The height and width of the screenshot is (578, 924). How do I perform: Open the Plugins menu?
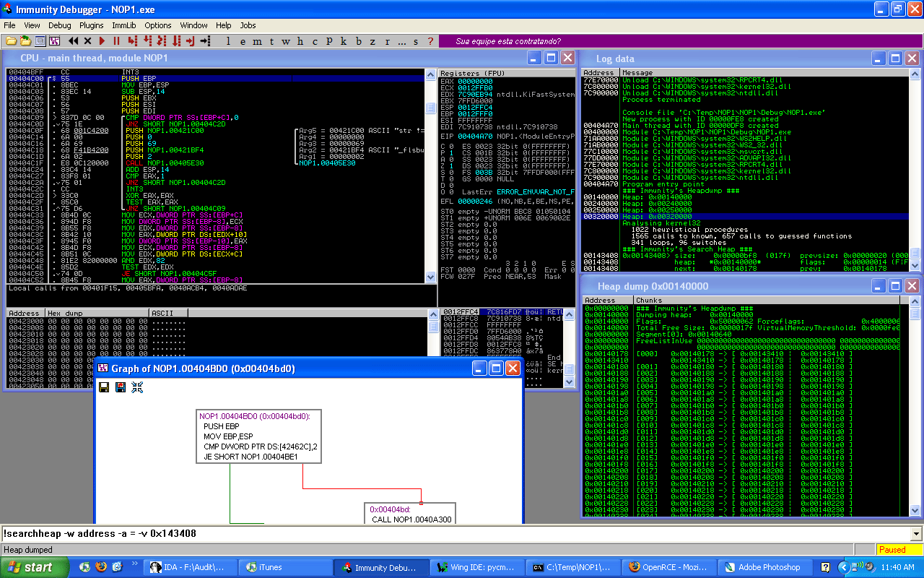[91, 25]
